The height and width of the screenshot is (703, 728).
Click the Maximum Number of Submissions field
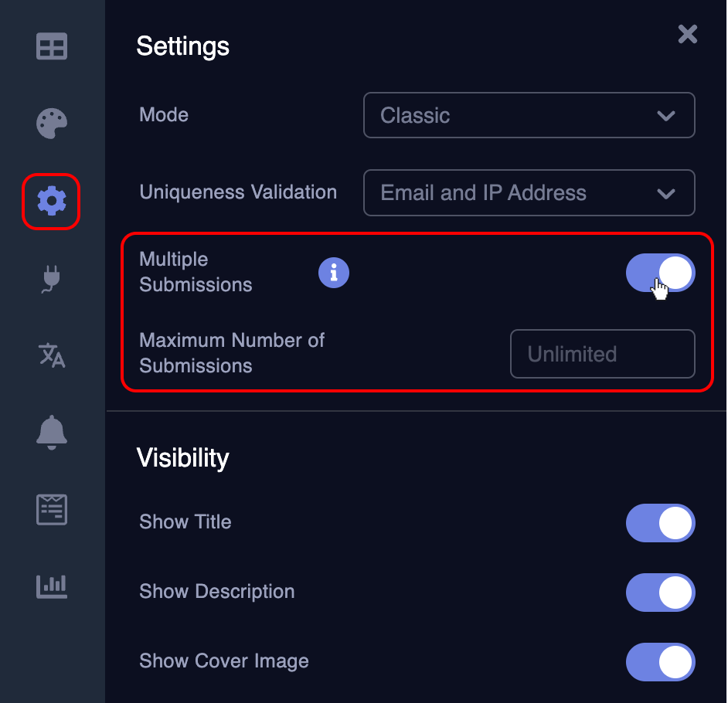point(602,354)
